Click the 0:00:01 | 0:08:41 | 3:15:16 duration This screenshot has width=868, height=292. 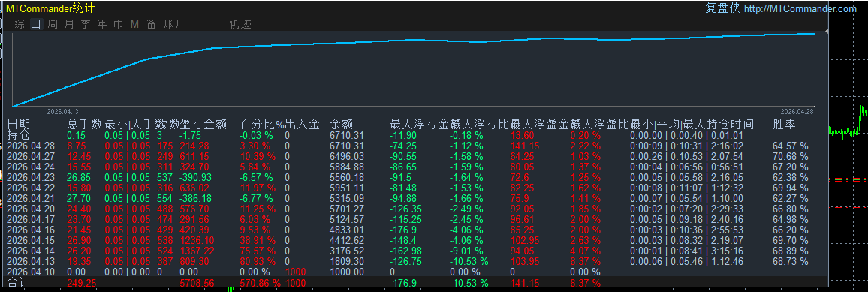click(686, 251)
